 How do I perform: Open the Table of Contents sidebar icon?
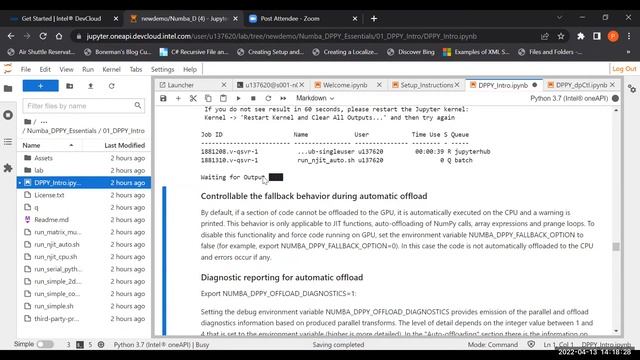click(8, 142)
